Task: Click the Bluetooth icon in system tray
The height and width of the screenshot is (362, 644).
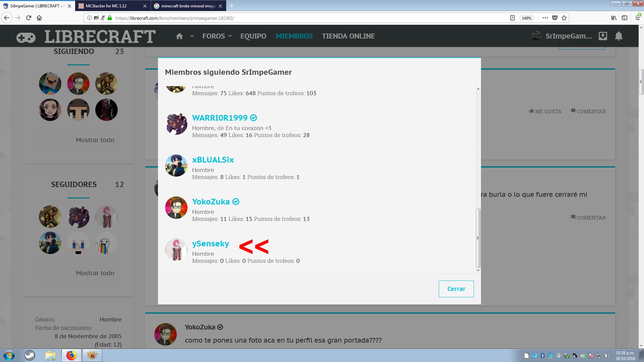Action: click(542, 356)
